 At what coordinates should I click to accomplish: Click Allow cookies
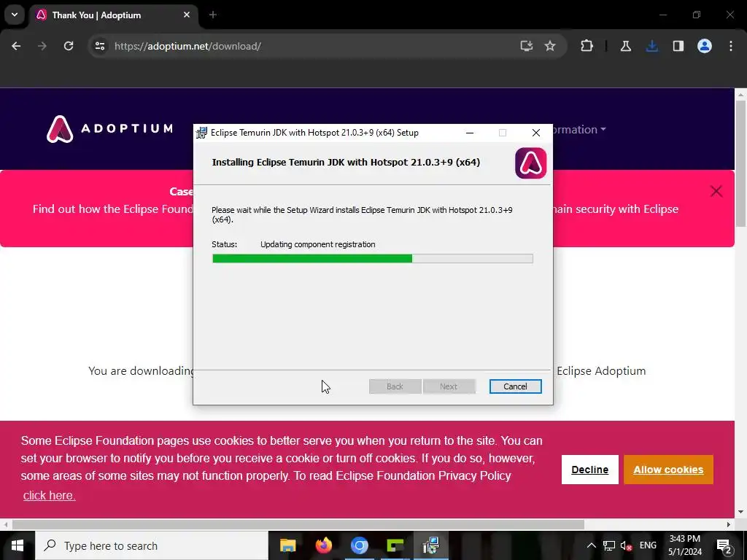(668, 470)
